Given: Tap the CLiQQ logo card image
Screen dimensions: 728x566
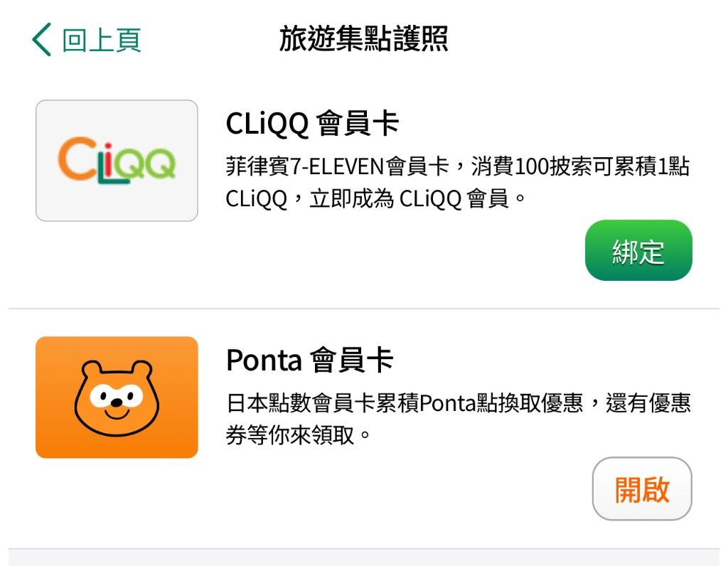Looking at the screenshot, I should click(117, 161).
